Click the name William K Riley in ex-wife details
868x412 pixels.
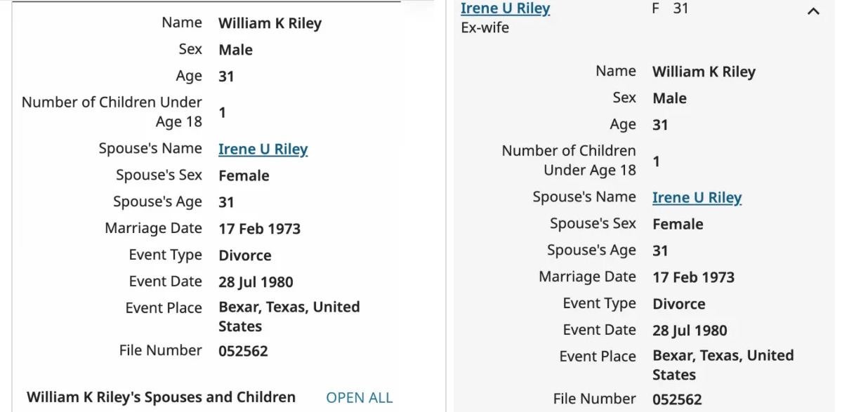(x=704, y=72)
